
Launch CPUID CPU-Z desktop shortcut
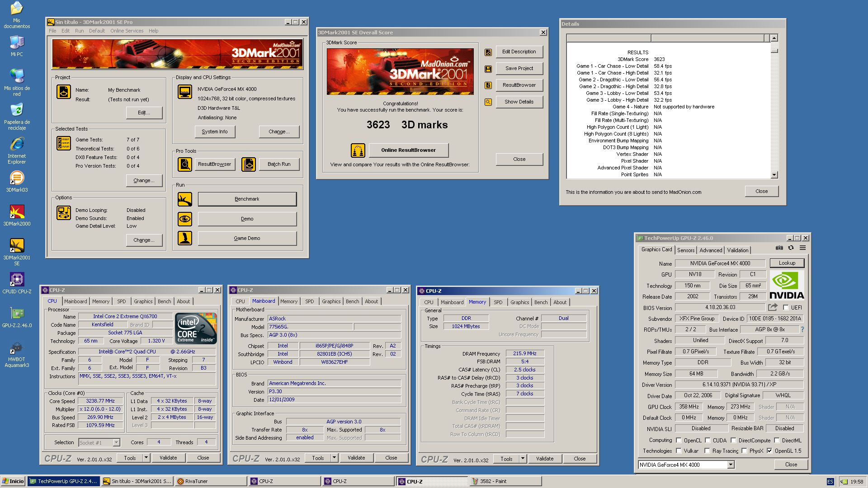(x=17, y=283)
